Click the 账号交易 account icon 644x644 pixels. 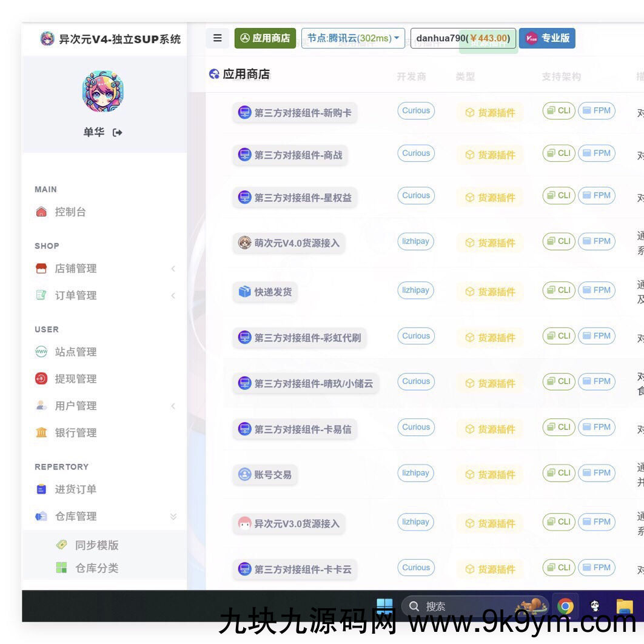(244, 475)
